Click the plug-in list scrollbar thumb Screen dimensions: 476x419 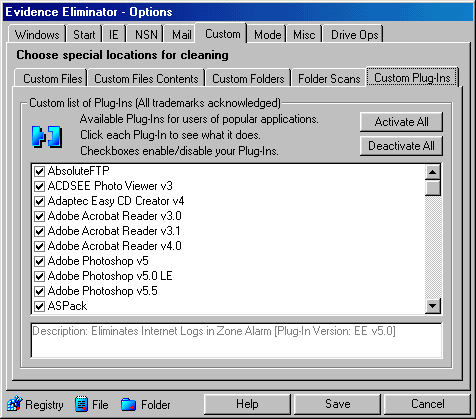(433, 188)
